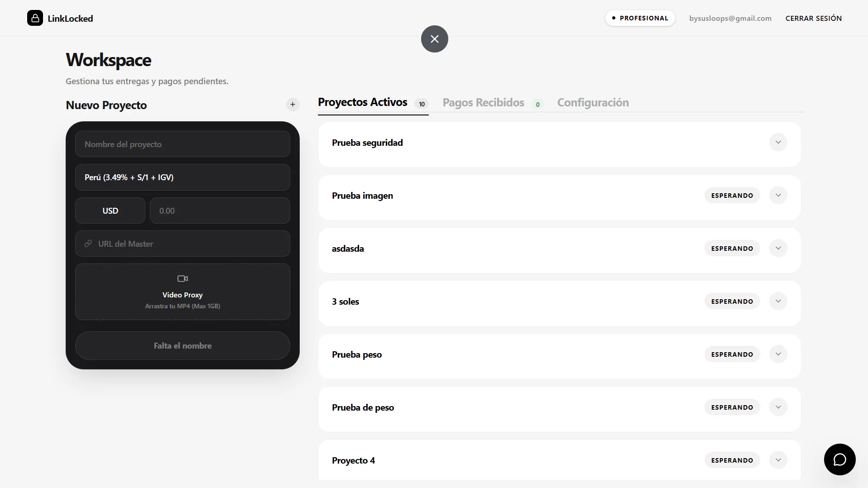Expand the Prueba peso project chevron
This screenshot has height=488, width=868.
click(x=778, y=354)
